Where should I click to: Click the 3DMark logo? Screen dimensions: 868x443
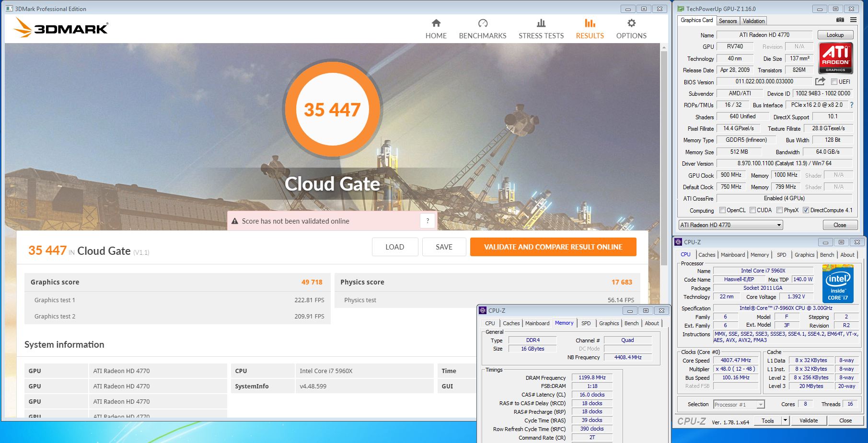pos(61,28)
